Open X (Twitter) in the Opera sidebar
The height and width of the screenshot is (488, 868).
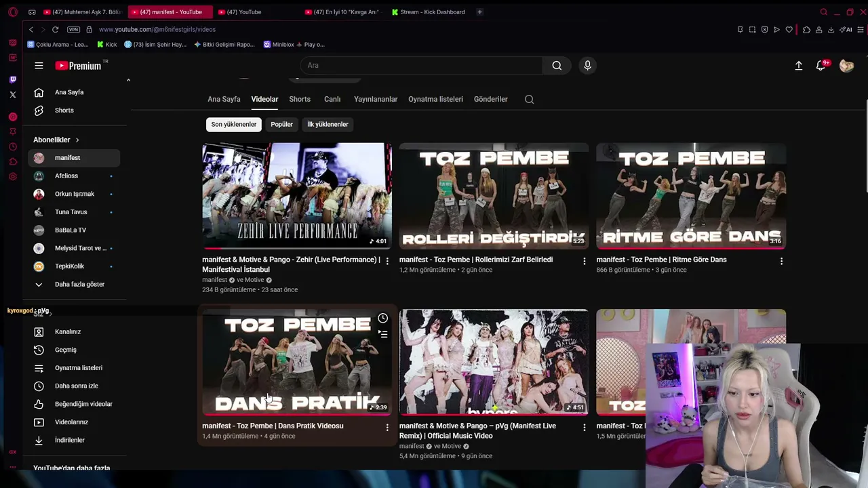pos(13,94)
